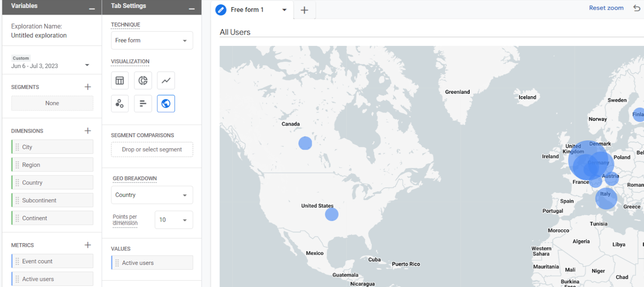
Task: Click the undo arrow icon
Action: pyautogui.click(x=636, y=8)
